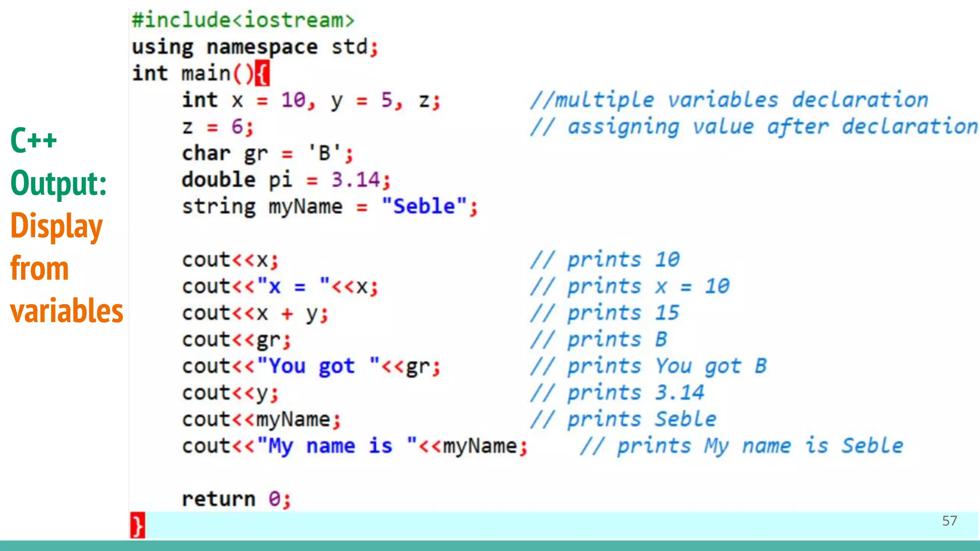Image resolution: width=980 pixels, height=551 pixels.
Task: Click 'cout<<"x = "<<x;' statement
Action: [x=280, y=287]
